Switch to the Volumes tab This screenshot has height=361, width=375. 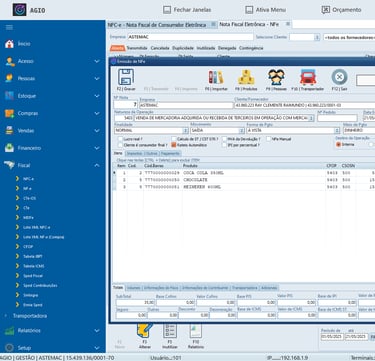click(x=133, y=288)
